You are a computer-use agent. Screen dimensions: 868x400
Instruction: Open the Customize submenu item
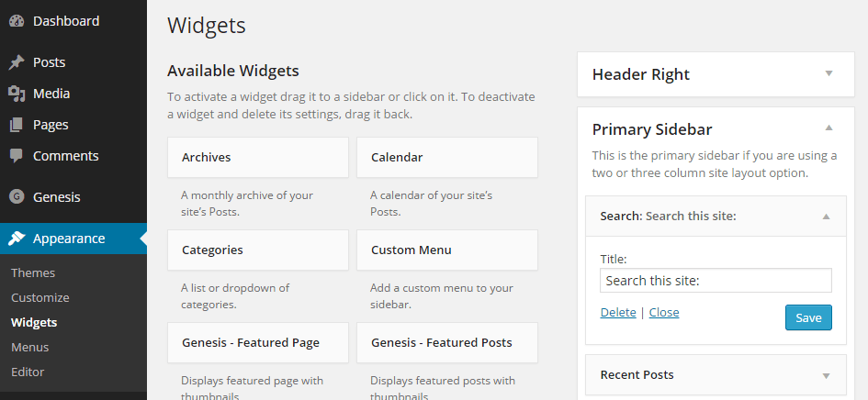click(x=40, y=297)
